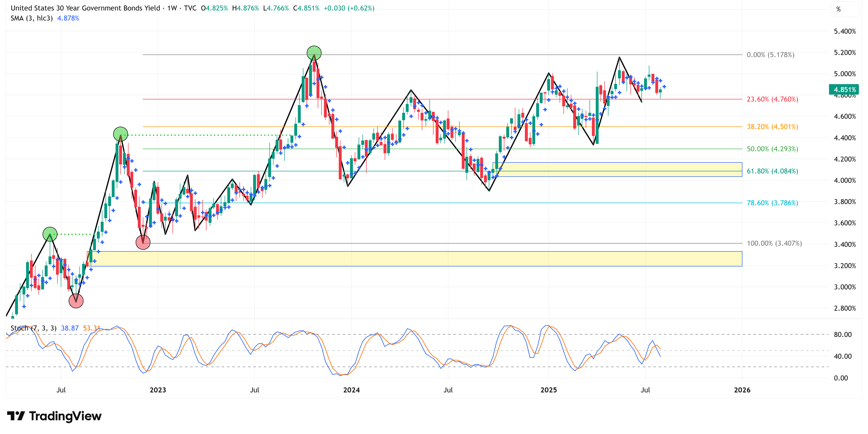Click the green circle at the 5.178% peak
This screenshot has width=868, height=434.
click(x=314, y=53)
